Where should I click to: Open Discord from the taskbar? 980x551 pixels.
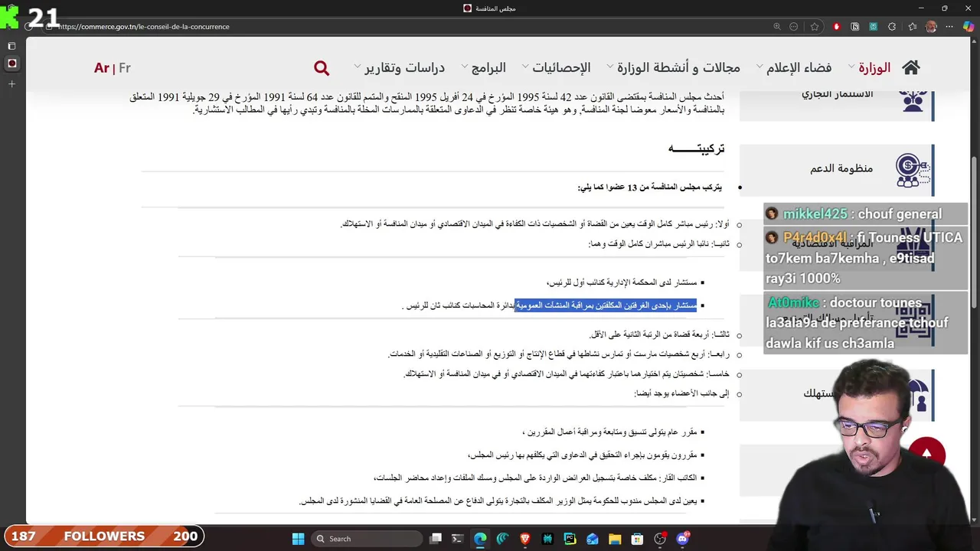tap(682, 539)
